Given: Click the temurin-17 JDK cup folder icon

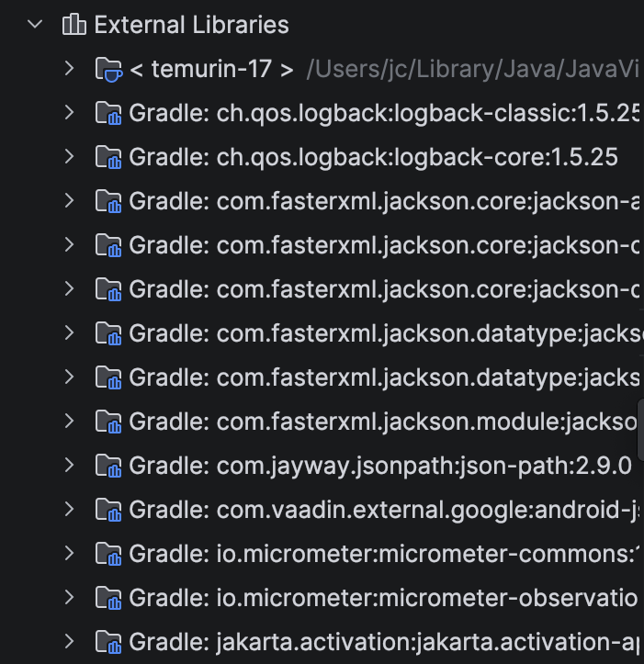Looking at the screenshot, I should 109,70.
